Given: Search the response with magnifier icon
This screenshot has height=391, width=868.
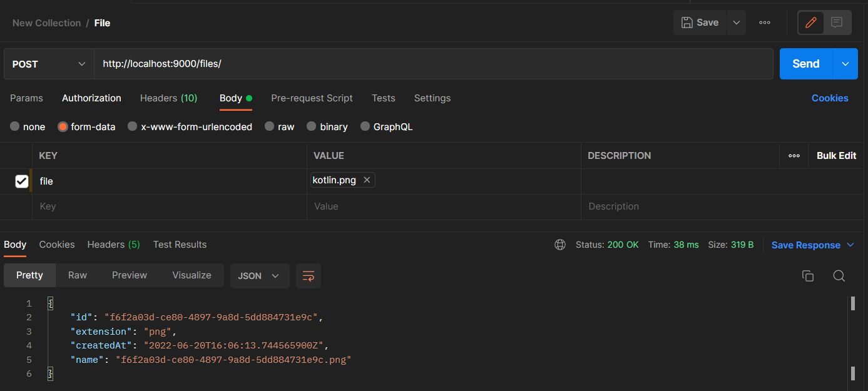Looking at the screenshot, I should click(839, 276).
